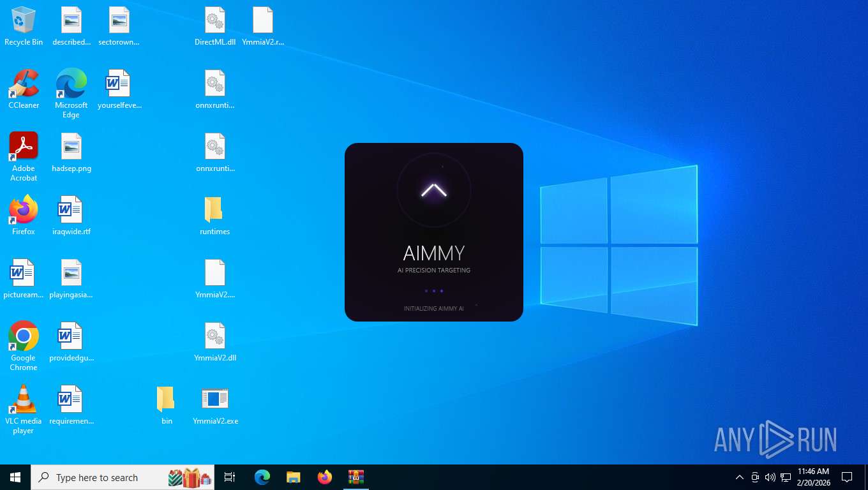This screenshot has height=490, width=868.
Task: Open File Explorer from the taskbar
Action: (x=294, y=477)
